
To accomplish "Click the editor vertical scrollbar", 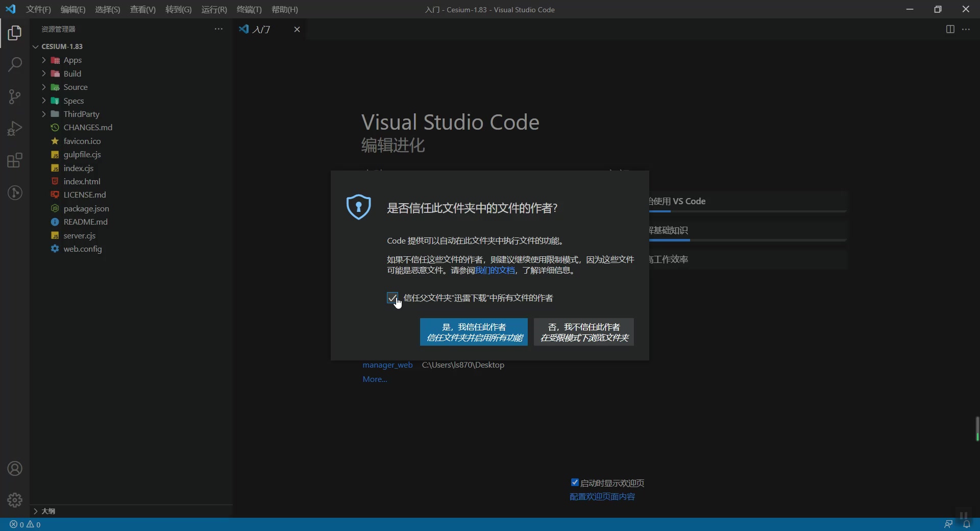I will click(976, 429).
